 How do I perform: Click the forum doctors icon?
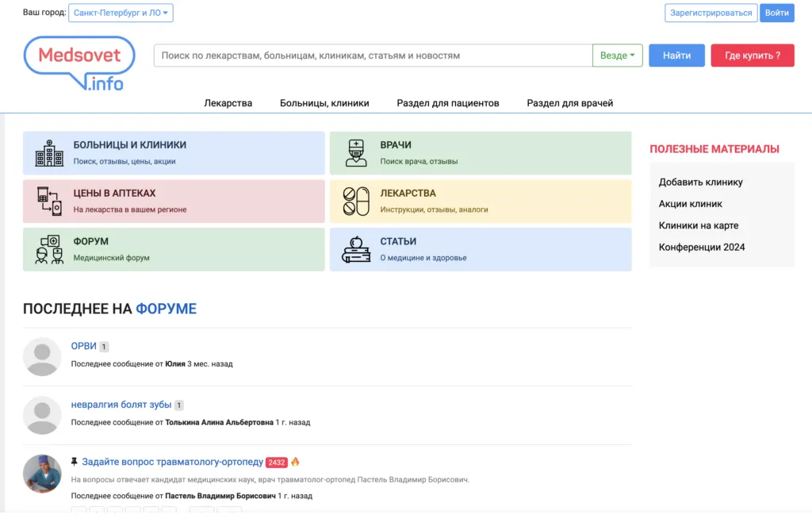coord(49,250)
